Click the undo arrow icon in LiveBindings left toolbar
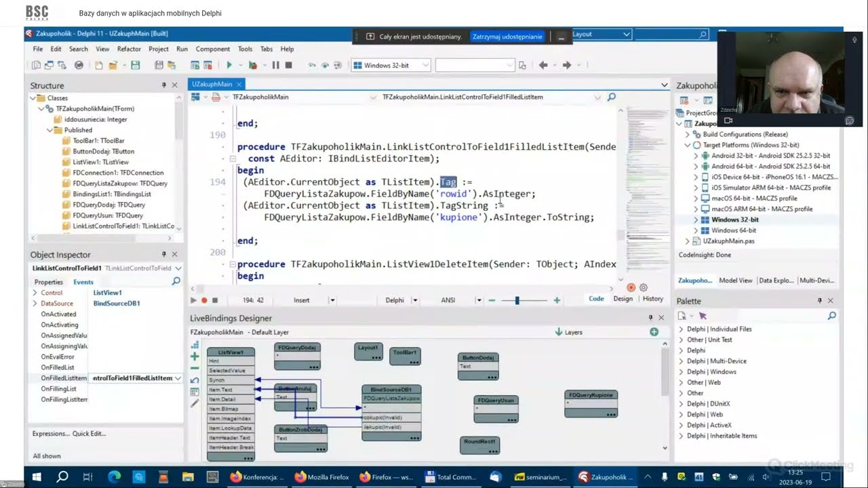Image resolution: width=868 pixels, height=488 pixels. pyautogui.click(x=195, y=380)
